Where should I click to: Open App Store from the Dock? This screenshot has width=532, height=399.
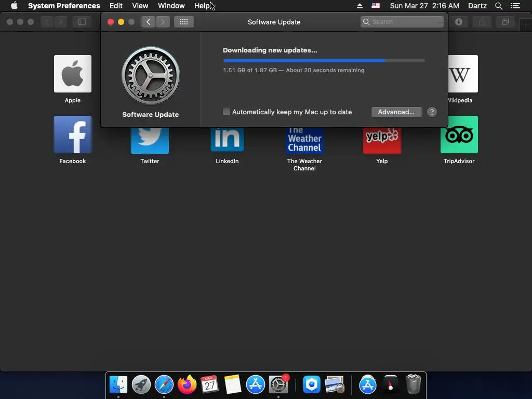pos(256,384)
